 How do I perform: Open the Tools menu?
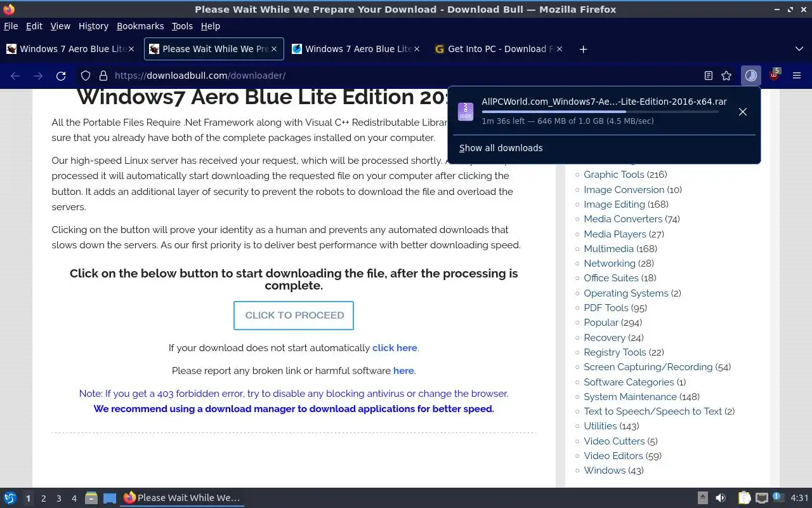click(x=182, y=26)
